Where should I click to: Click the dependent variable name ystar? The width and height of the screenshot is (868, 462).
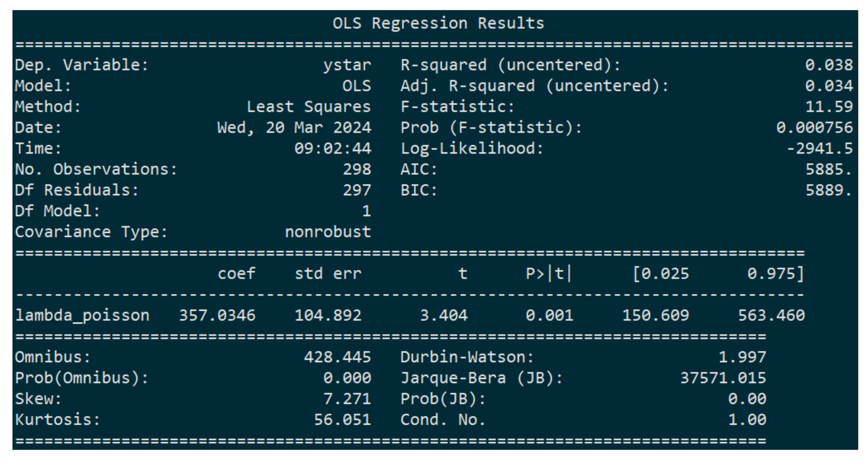pos(347,65)
